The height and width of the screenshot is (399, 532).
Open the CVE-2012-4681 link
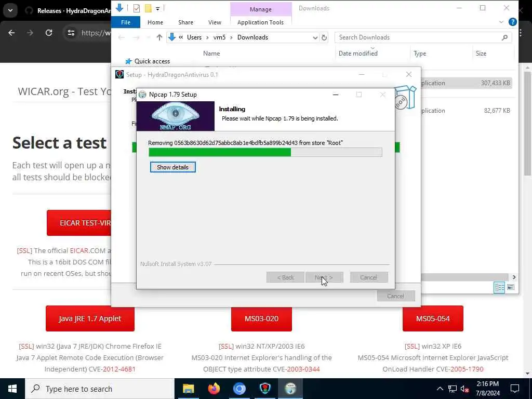pos(119,369)
